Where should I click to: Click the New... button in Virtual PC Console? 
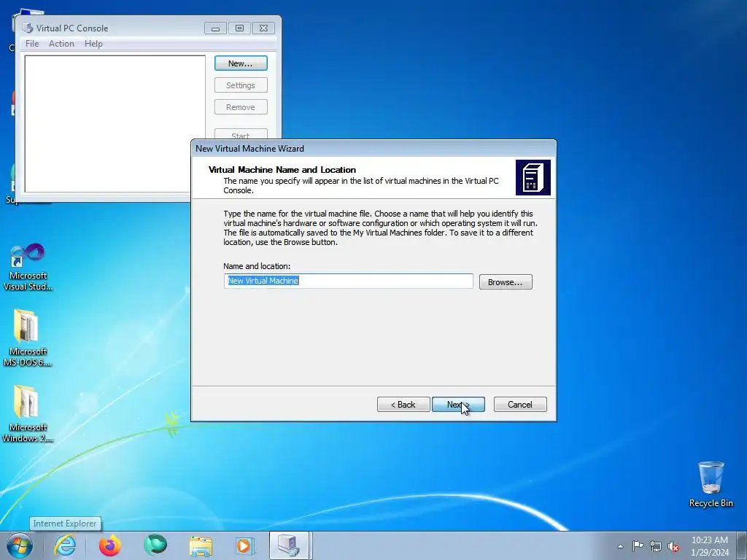click(x=241, y=63)
